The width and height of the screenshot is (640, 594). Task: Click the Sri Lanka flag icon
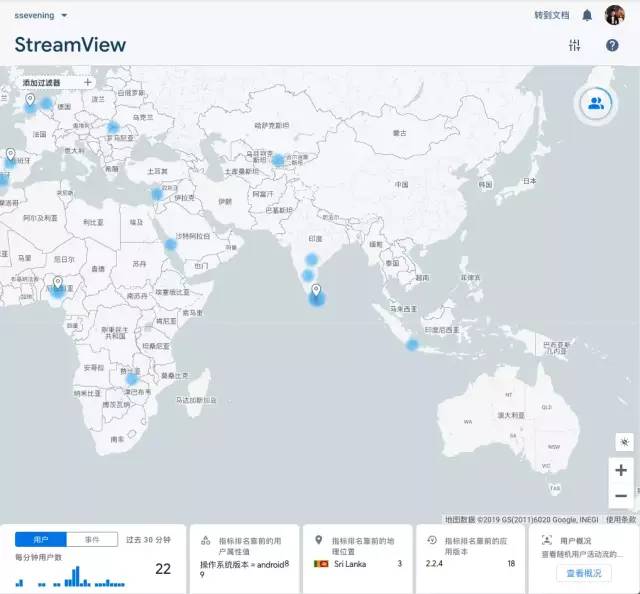321,564
